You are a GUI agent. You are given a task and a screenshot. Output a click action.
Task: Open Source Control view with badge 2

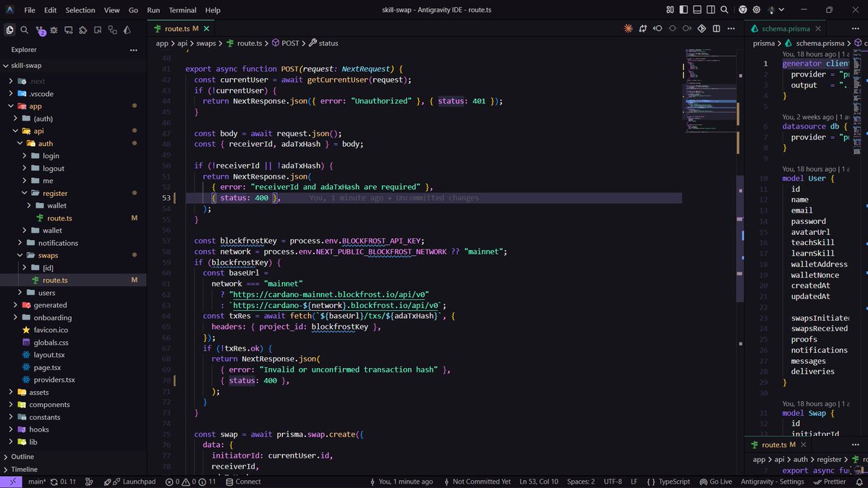(40, 30)
